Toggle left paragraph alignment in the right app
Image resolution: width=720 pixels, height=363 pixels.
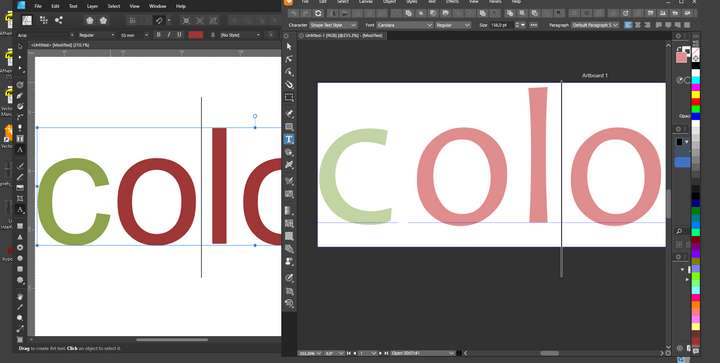click(x=628, y=25)
